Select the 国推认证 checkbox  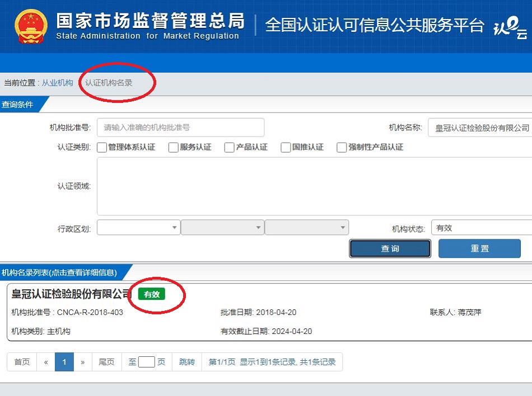pos(286,148)
